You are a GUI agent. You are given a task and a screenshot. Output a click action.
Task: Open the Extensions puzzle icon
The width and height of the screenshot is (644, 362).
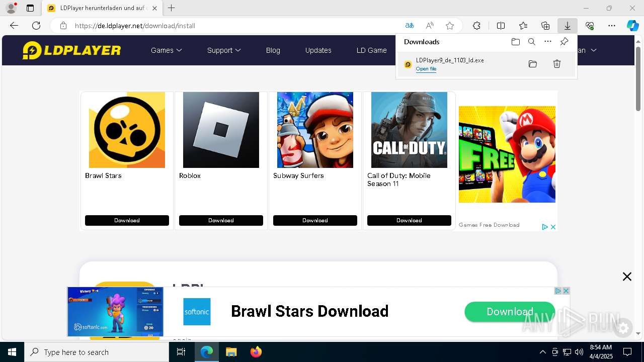[x=476, y=26]
